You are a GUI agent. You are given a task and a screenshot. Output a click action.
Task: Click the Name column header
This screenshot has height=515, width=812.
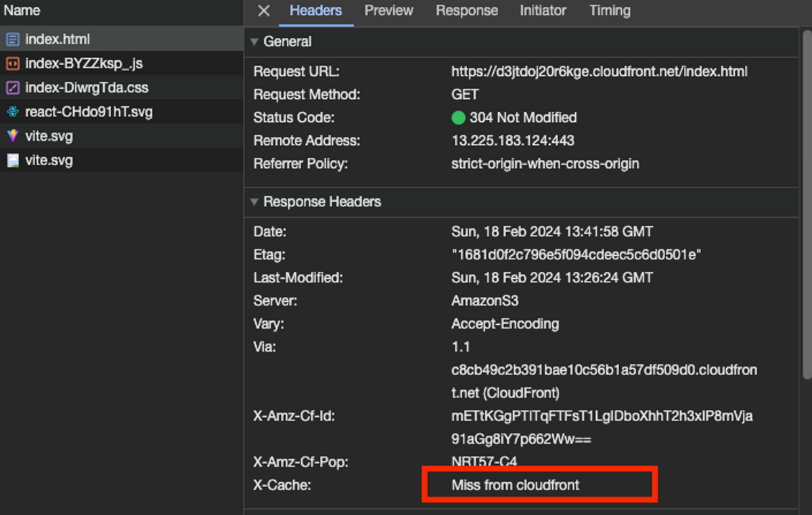tap(22, 11)
